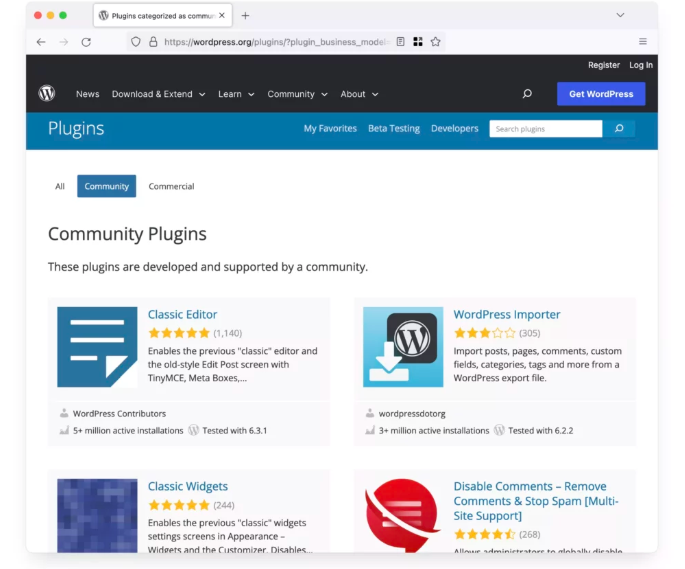Select the Commercial filter tab

(171, 186)
